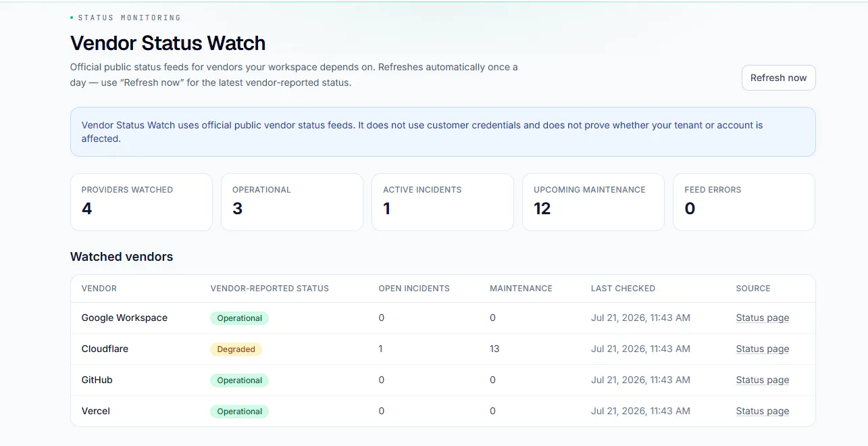
Task: Click the Vercel vendor name
Action: 96,411
